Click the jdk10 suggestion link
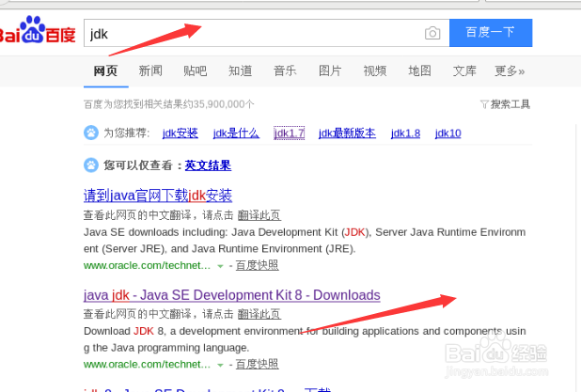The width and height of the screenshot is (581, 392). pos(448,133)
